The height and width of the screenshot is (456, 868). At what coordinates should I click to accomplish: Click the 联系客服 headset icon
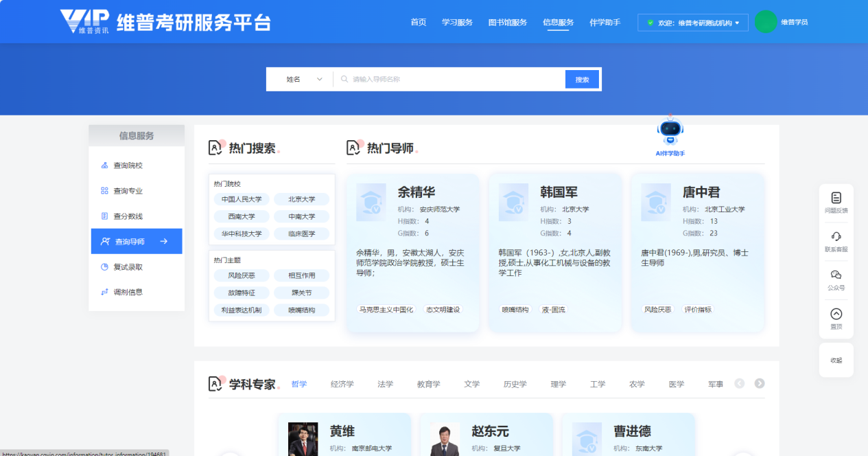(x=836, y=236)
